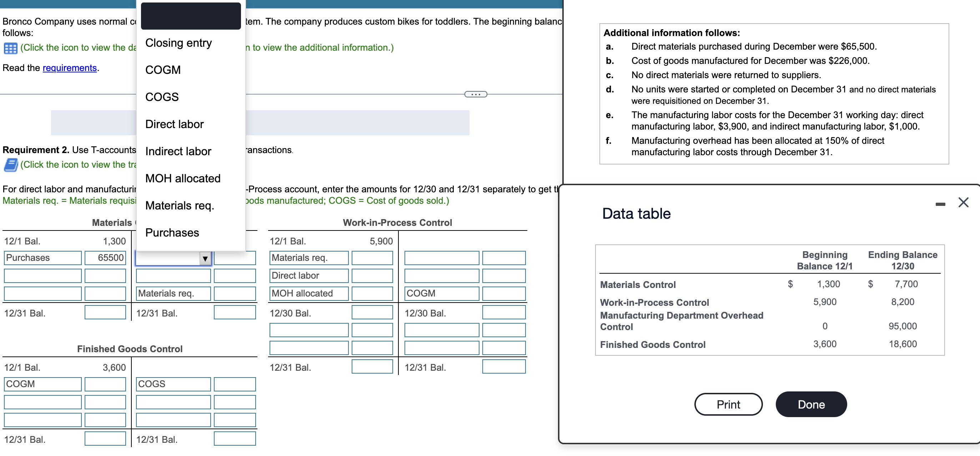The height and width of the screenshot is (456, 980).
Task: Click the transactions book icon
Action: 10,165
